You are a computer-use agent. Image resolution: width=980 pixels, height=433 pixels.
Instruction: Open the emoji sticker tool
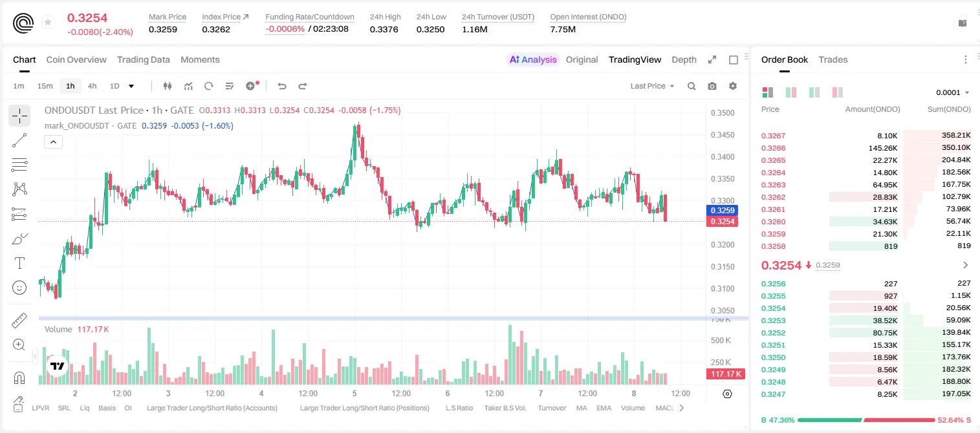19,288
